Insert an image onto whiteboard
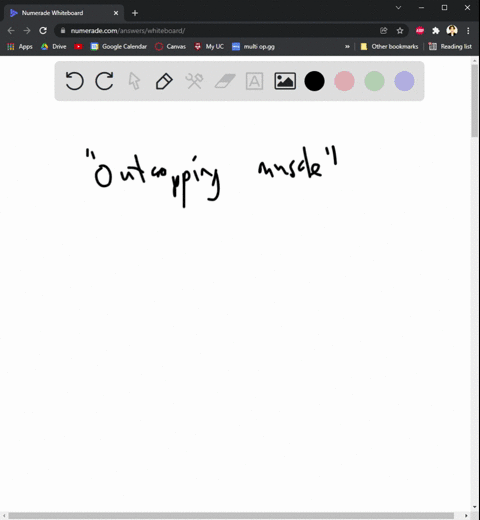The height and width of the screenshot is (520, 480). [x=285, y=81]
